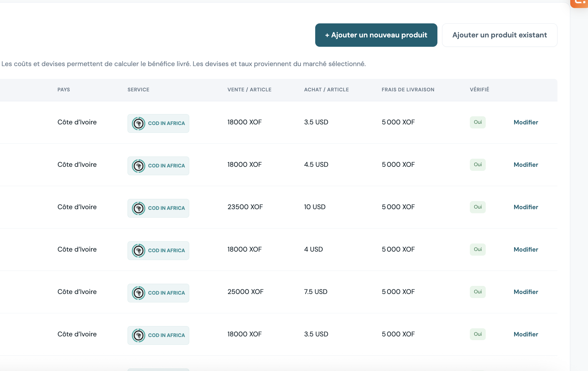Edit the product priced 23500 XOF via Modifier
The height and width of the screenshot is (371, 588).
click(x=526, y=207)
